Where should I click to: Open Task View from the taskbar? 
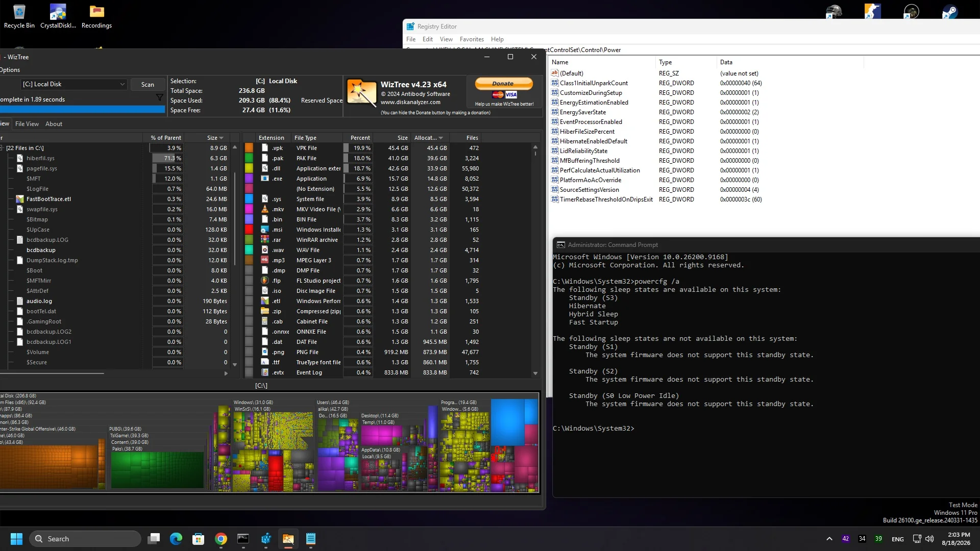coord(154,539)
